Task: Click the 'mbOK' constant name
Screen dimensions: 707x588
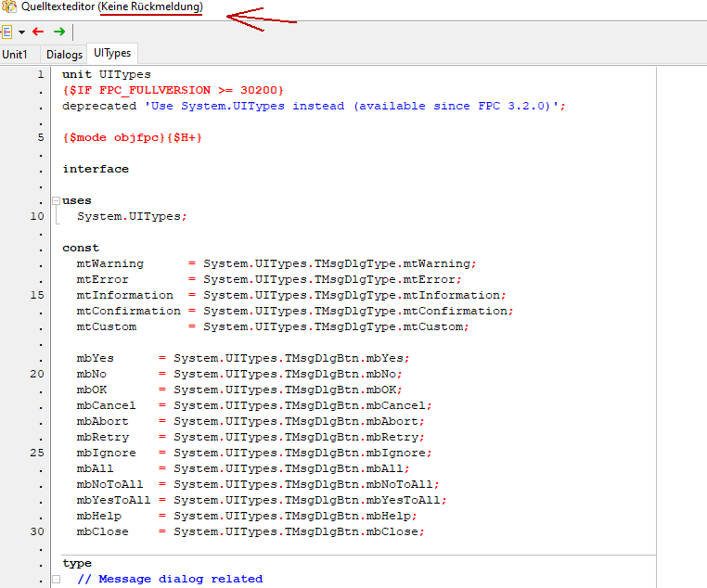Action: tap(92, 390)
